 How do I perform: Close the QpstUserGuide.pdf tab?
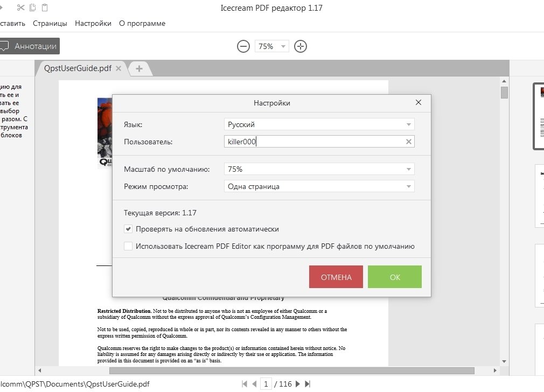click(118, 68)
